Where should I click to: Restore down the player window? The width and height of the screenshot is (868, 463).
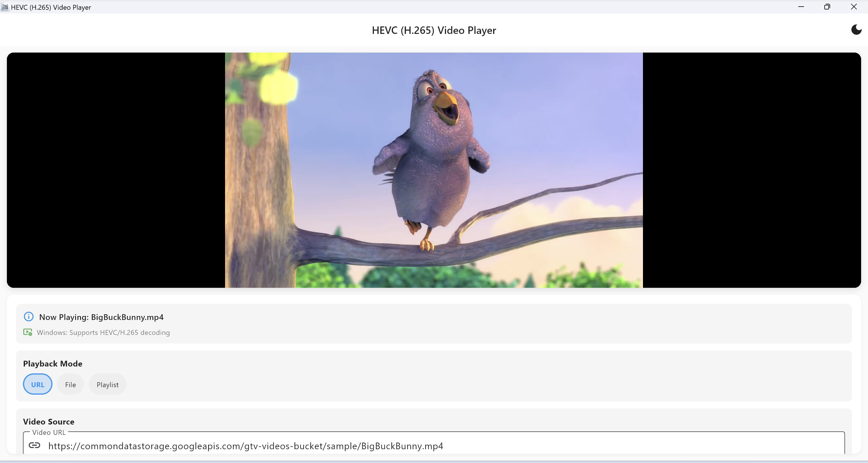pos(827,7)
